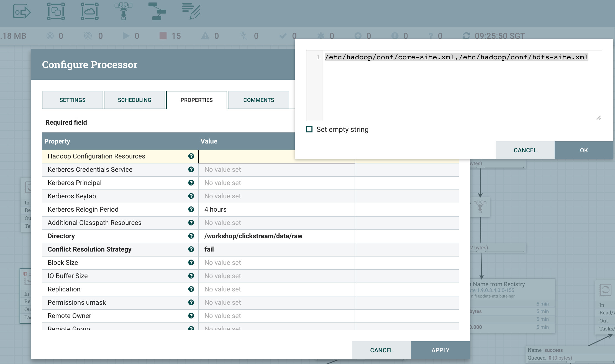
Task: Open help icon for Replication
Action: [x=191, y=289]
